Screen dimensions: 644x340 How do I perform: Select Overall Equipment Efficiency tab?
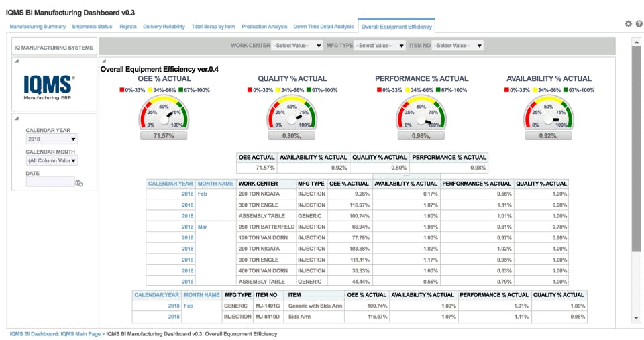(x=396, y=27)
